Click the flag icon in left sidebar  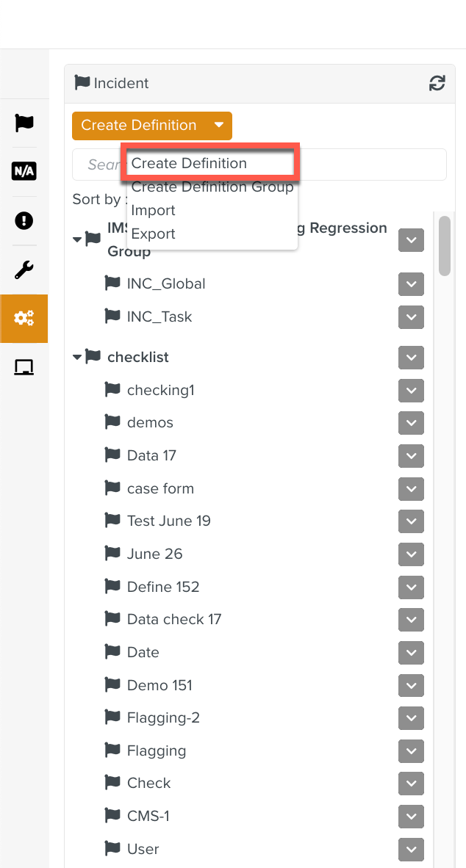coord(24,123)
